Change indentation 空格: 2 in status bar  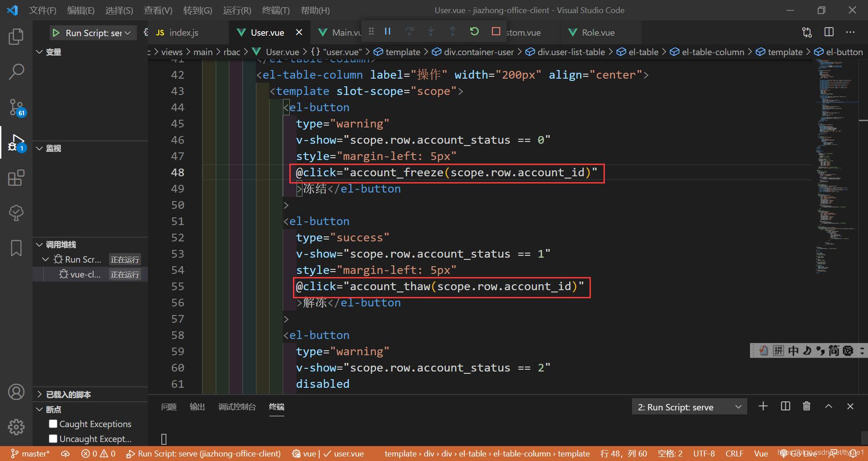(670, 453)
